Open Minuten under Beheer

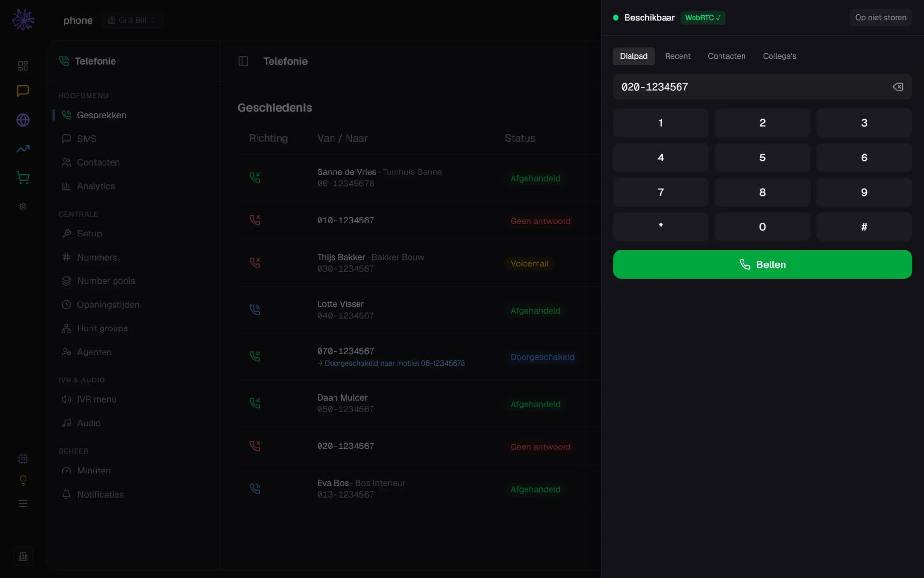133,471
